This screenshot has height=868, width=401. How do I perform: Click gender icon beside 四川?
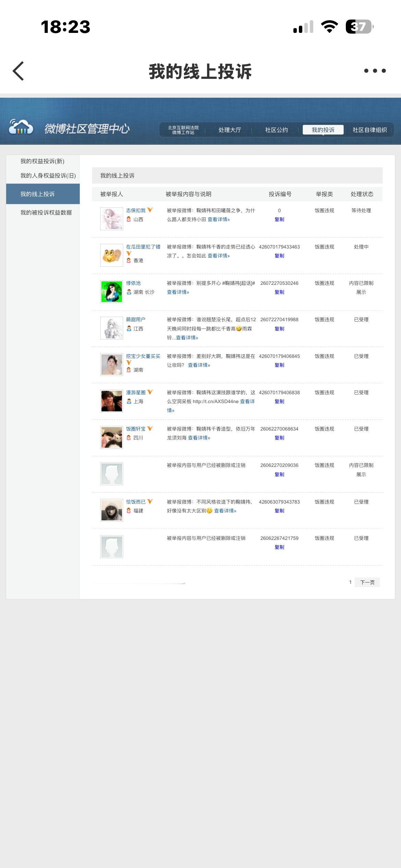[129, 437]
